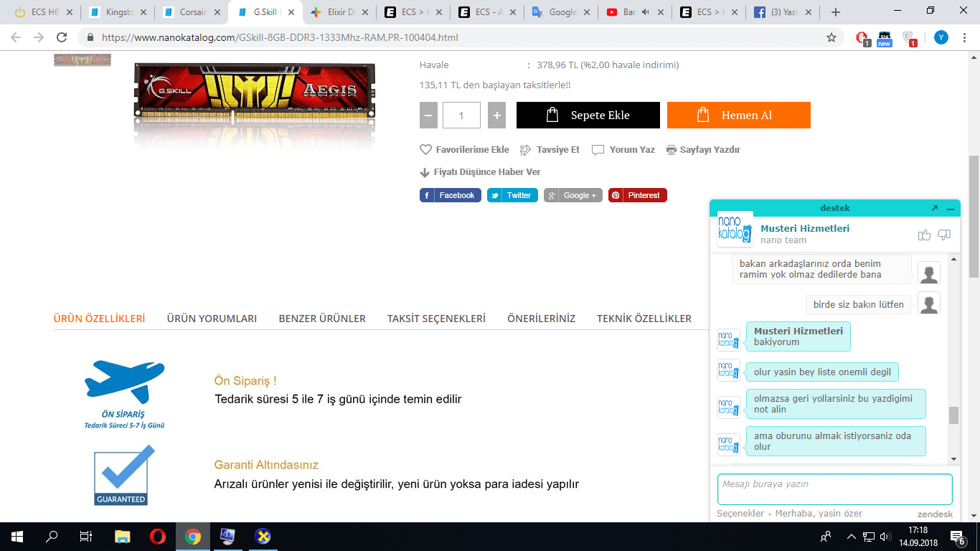
Task: Open Windows taskbar search
Action: click(x=52, y=537)
